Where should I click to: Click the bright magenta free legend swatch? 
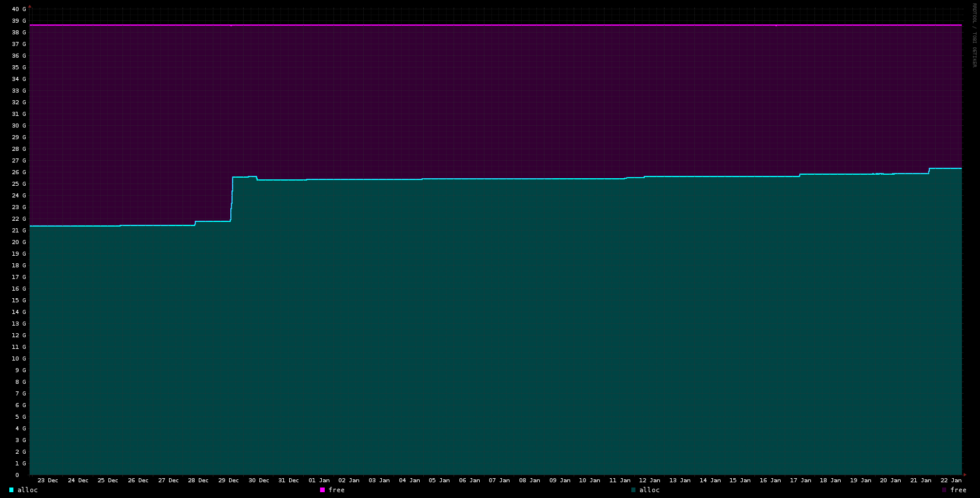(x=322, y=490)
